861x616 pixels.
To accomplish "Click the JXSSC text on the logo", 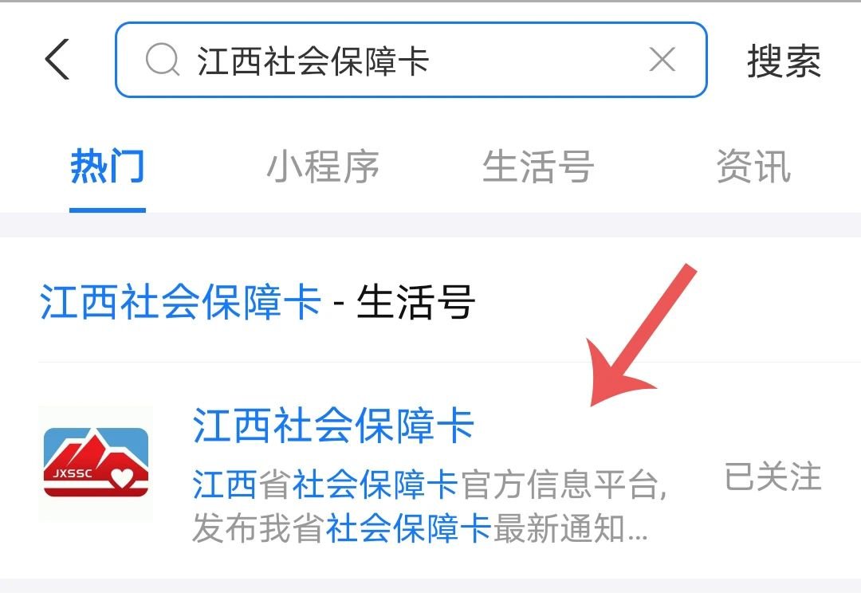I will click(x=73, y=473).
